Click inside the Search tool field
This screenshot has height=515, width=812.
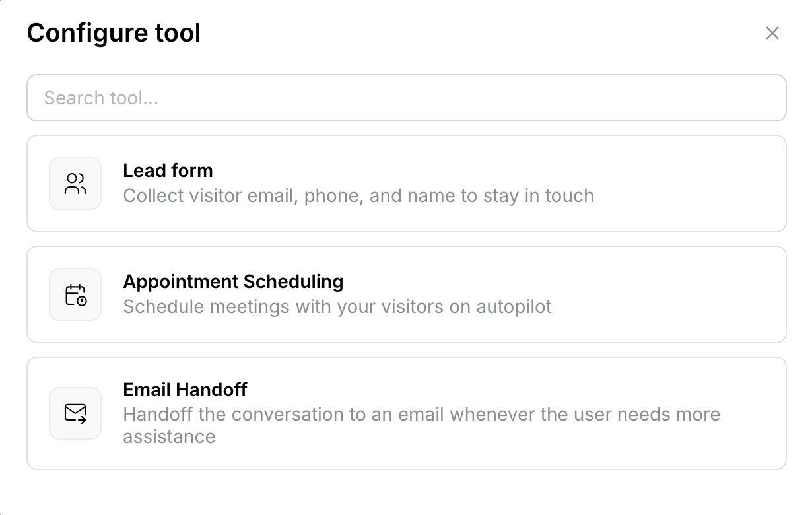click(x=406, y=97)
